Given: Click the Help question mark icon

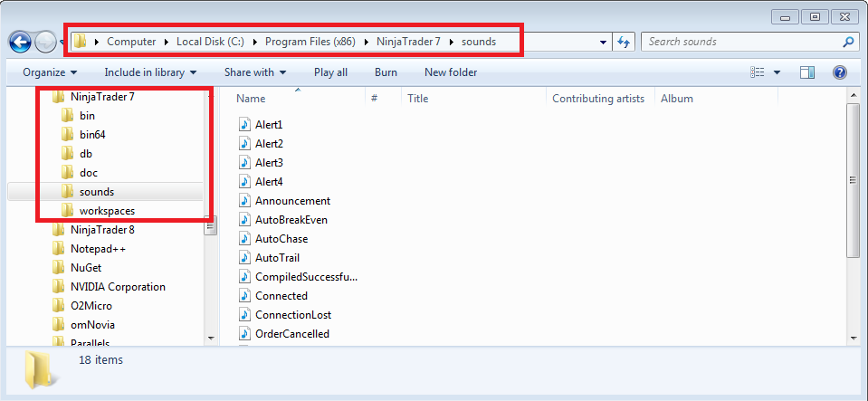Looking at the screenshot, I should pos(839,72).
